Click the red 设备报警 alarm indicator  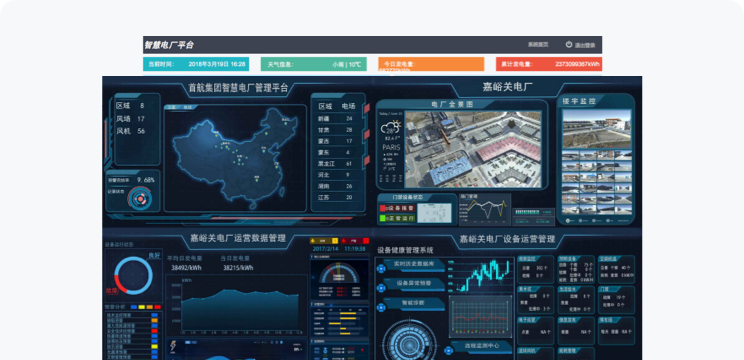[x=397, y=208]
